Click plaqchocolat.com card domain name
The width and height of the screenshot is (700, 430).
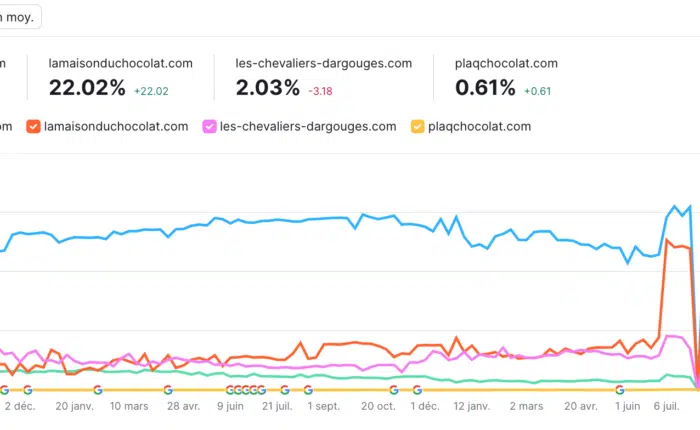point(506,63)
